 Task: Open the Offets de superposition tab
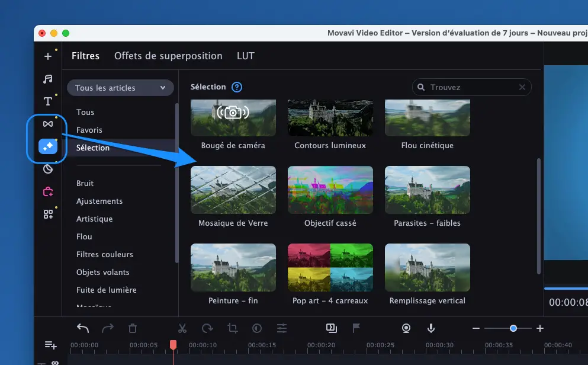click(x=168, y=56)
